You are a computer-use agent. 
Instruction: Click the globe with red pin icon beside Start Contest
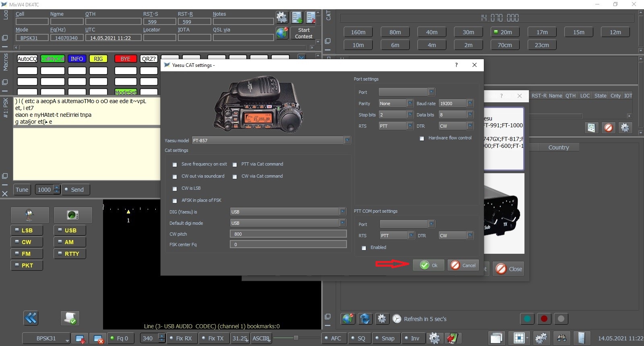pos(282,33)
